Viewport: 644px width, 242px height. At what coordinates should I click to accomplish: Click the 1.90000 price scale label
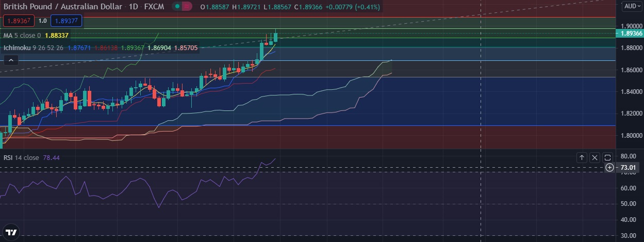tap(631, 26)
